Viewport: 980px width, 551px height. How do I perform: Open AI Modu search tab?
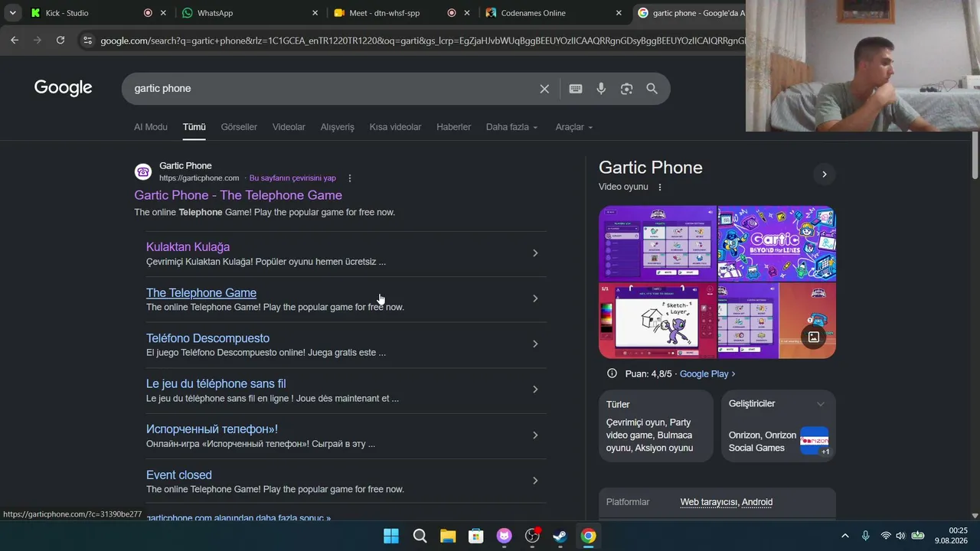tap(151, 127)
